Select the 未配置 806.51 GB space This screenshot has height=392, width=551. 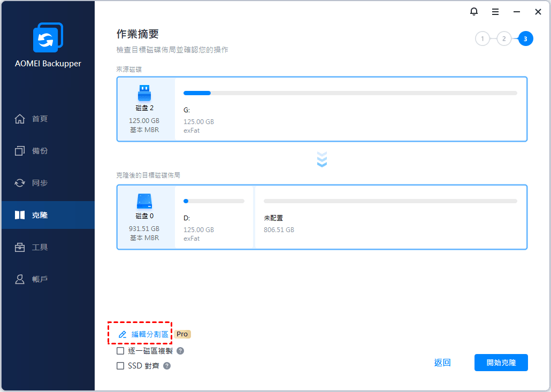(x=391, y=218)
